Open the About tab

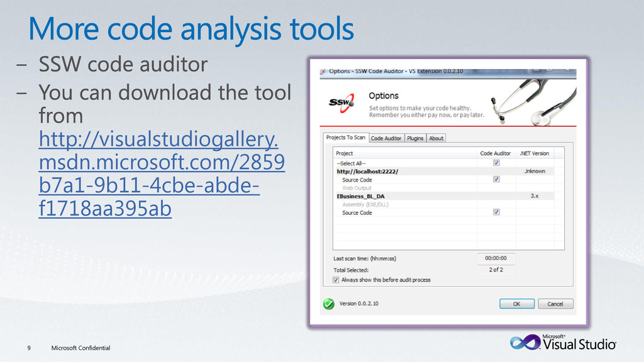click(x=436, y=138)
